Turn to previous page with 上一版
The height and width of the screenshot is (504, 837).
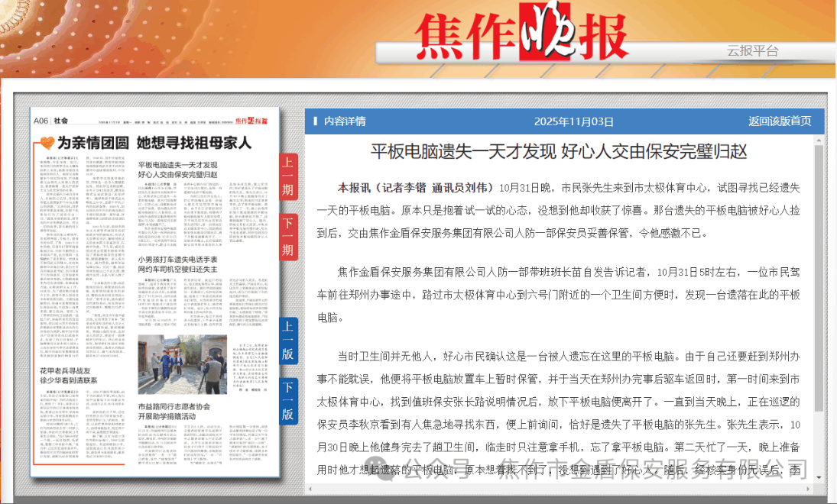pyautogui.click(x=288, y=341)
